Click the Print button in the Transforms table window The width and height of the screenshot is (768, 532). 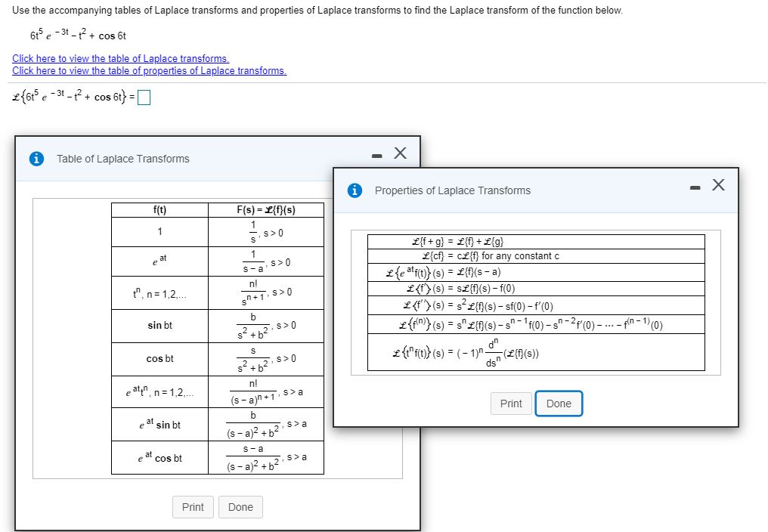tap(193, 507)
